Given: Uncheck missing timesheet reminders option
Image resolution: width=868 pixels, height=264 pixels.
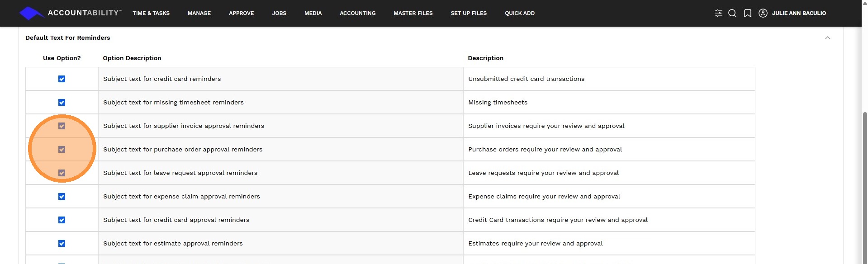Looking at the screenshot, I should point(62,103).
